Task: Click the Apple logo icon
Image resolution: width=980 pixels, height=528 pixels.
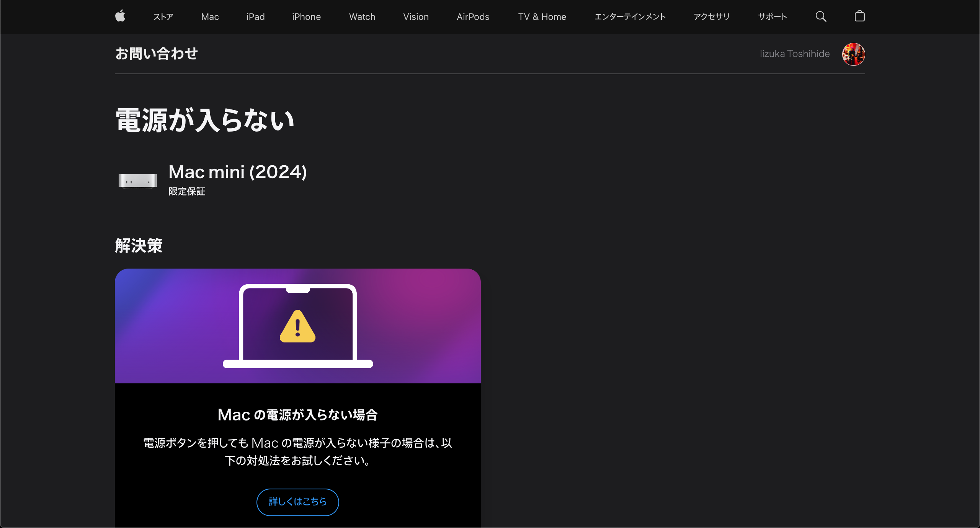Action: [120, 16]
